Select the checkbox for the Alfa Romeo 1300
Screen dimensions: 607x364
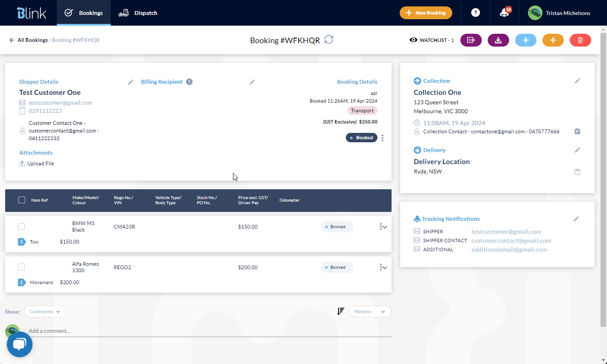coord(21,267)
